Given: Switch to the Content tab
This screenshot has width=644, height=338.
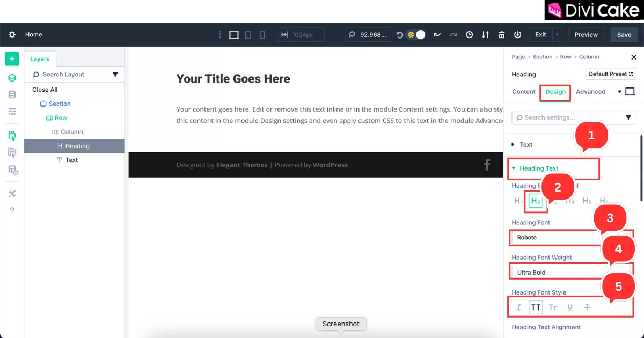Looking at the screenshot, I should 524,92.
